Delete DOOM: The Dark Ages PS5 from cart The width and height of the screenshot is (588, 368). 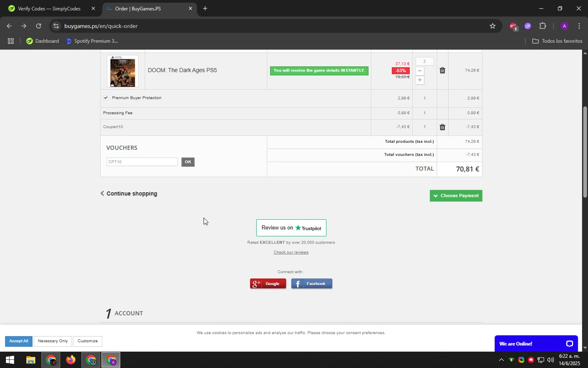(442, 70)
